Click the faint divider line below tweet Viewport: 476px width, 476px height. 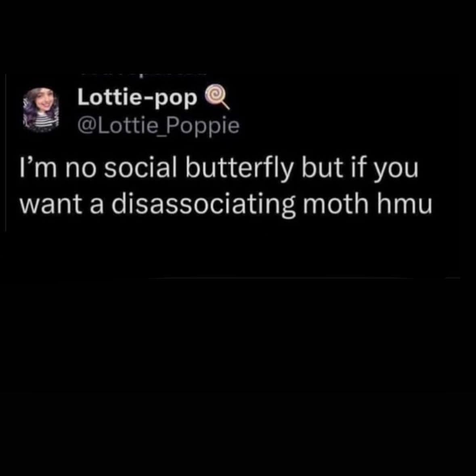click(x=304, y=278)
